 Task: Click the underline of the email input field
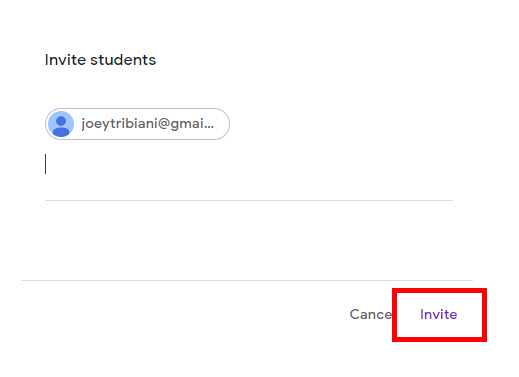(x=249, y=200)
